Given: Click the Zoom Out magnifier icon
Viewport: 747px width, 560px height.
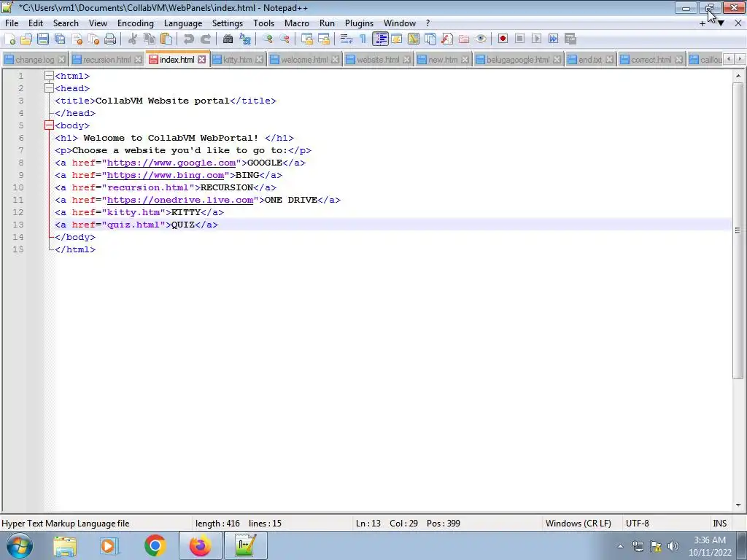Looking at the screenshot, I should (x=285, y=39).
